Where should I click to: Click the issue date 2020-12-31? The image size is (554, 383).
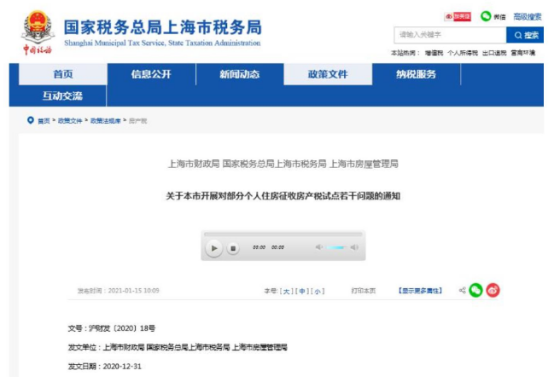point(122,366)
